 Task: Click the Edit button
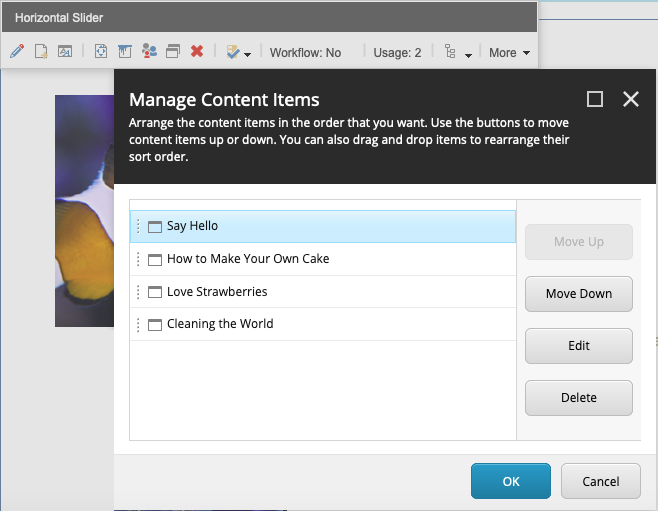click(579, 346)
